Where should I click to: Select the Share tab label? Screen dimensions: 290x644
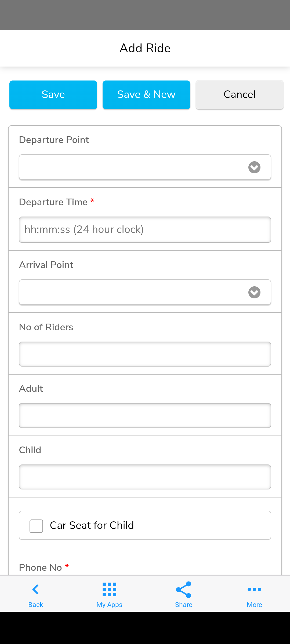[184, 605]
